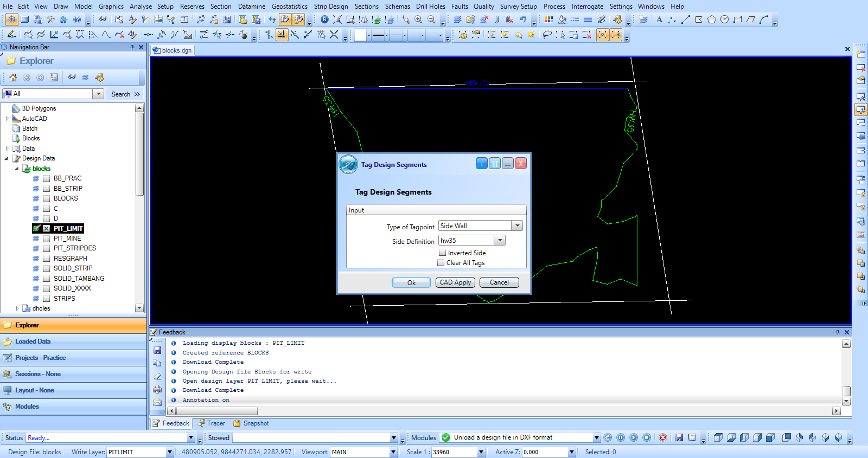This screenshot has height=458, width=868.
Task: Switch to the Tracer tab
Action: [x=212, y=423]
